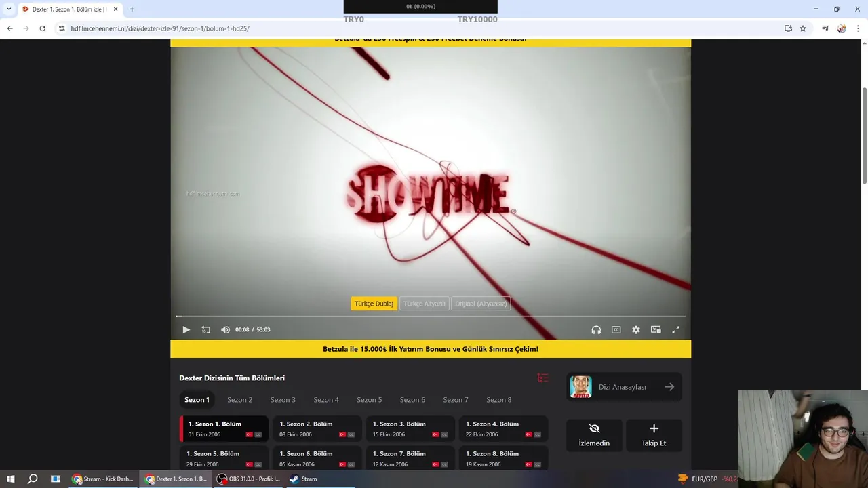
Task: Play the Dexter episode video
Action: tap(186, 330)
